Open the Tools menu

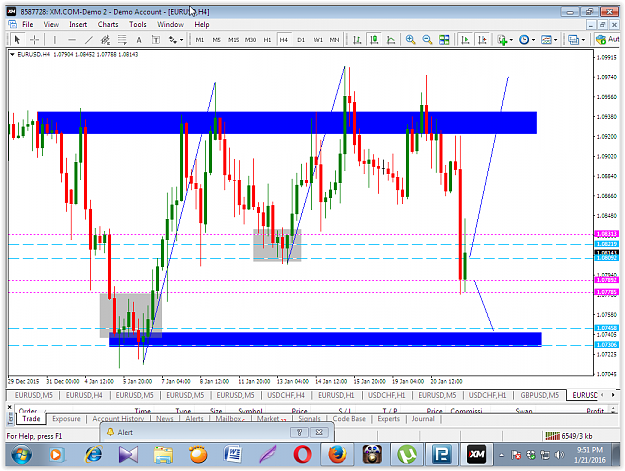(x=138, y=24)
